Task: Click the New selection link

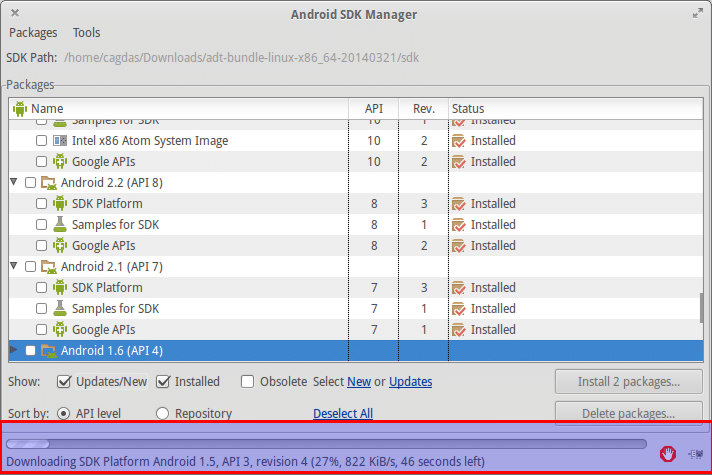Action: (x=359, y=382)
